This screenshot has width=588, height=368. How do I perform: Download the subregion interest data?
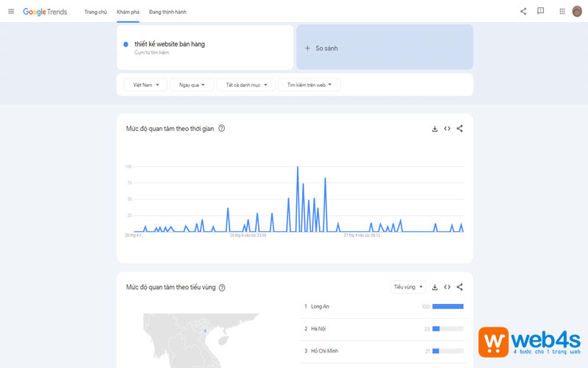click(x=435, y=287)
